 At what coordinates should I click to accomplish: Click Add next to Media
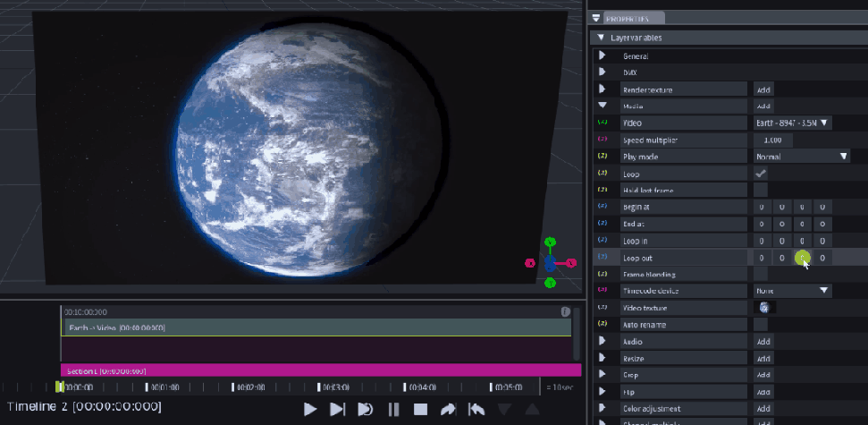point(763,106)
